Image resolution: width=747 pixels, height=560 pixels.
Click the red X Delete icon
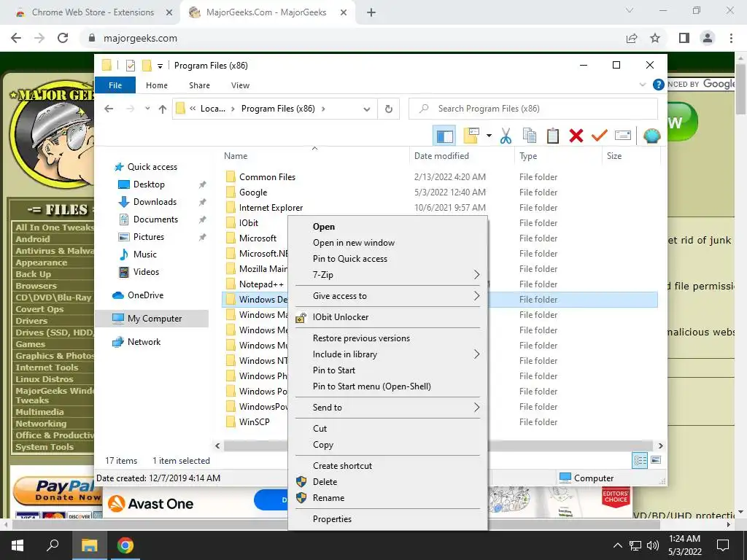[576, 136]
